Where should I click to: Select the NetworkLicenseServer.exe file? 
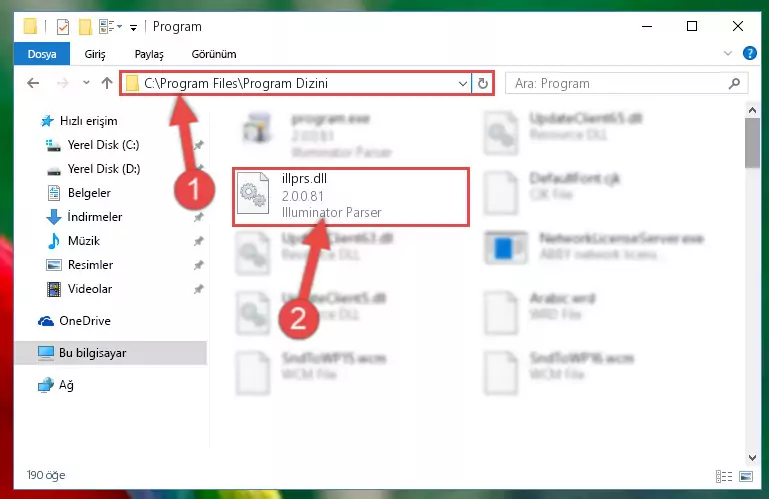pyautogui.click(x=594, y=246)
